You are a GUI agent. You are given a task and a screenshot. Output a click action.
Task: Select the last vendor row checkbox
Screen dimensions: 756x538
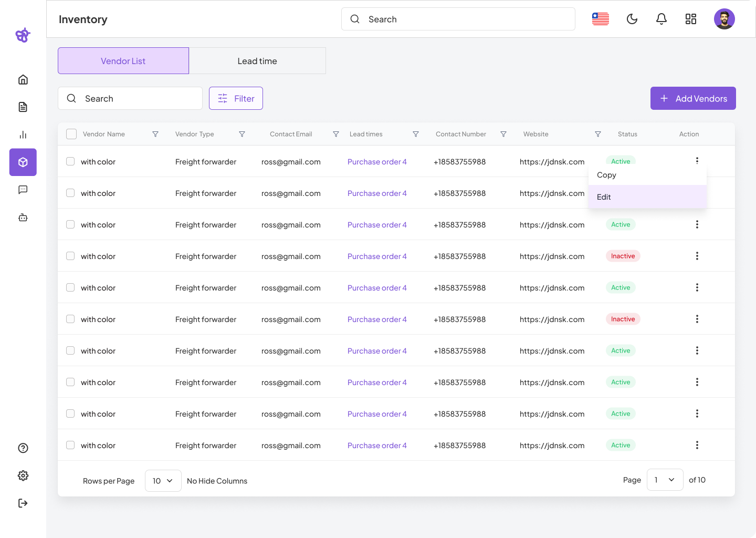tap(70, 445)
